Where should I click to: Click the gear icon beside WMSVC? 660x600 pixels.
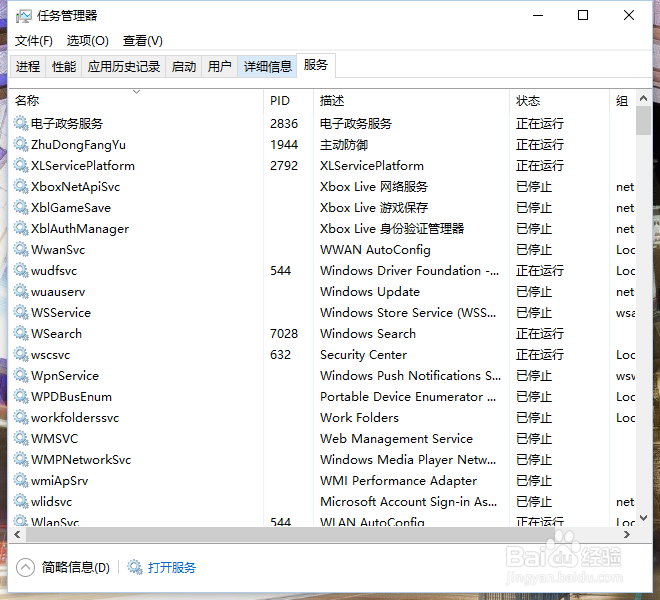(21, 438)
